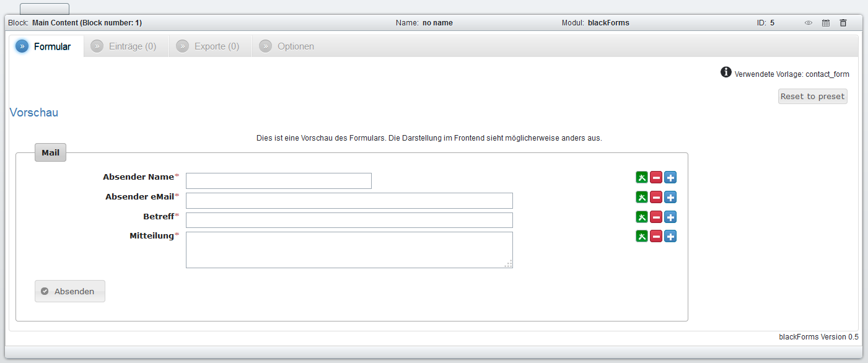The image size is (868, 363).
Task: Add a field after Absender Name
Action: coord(670,178)
